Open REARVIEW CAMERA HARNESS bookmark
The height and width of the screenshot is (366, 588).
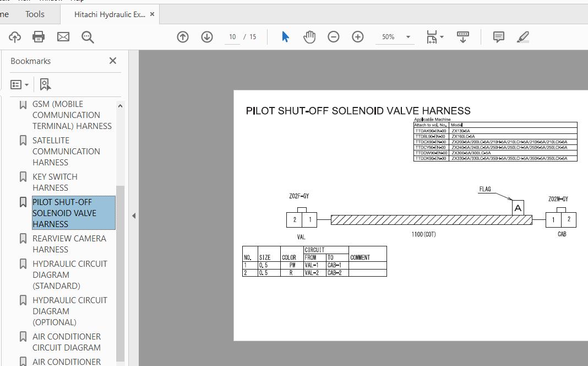[69, 244]
